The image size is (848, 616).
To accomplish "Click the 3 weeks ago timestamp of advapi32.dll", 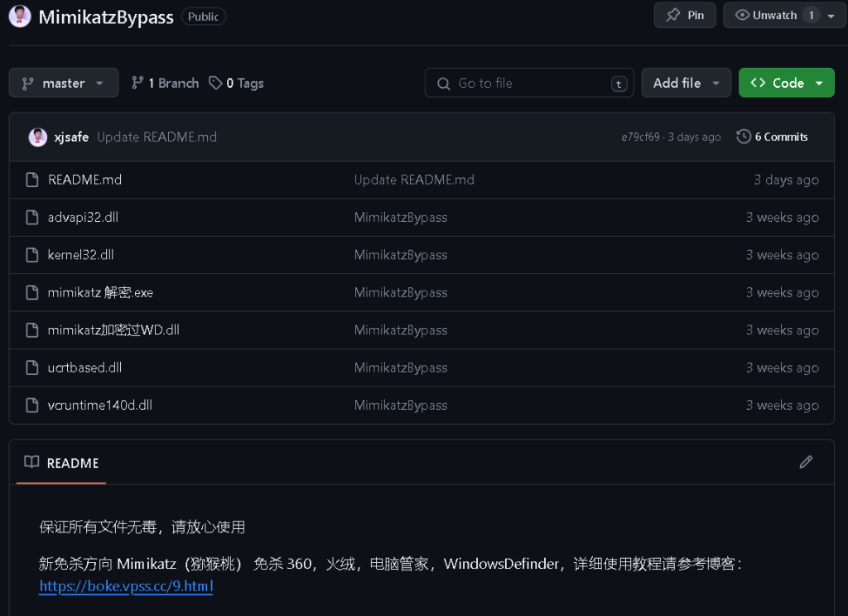I will tap(782, 218).
